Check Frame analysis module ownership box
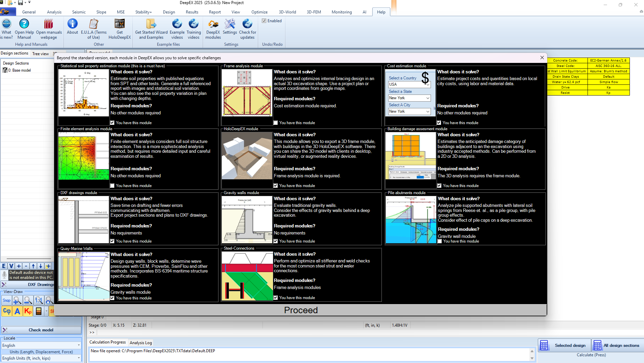This screenshot has height=363, width=644. [x=276, y=123]
